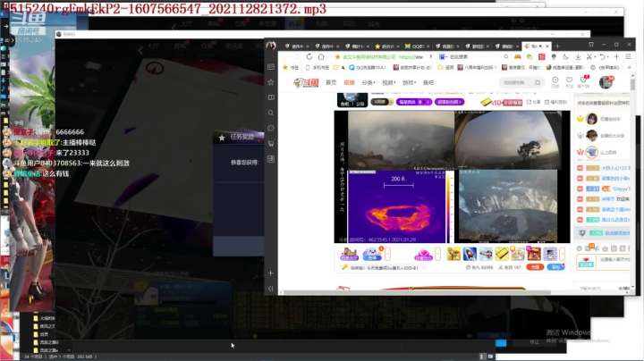Switch to the QQ browser tab

click(417, 46)
